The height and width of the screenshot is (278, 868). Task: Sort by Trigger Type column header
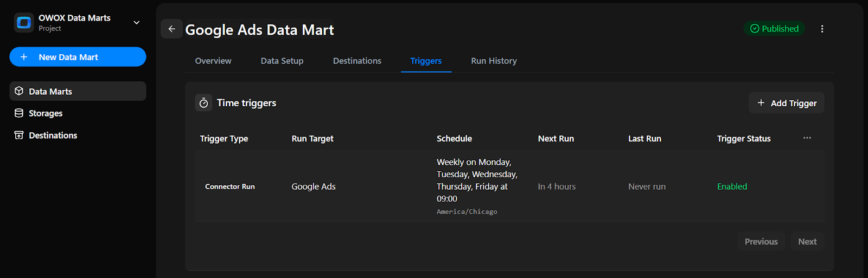click(x=224, y=139)
